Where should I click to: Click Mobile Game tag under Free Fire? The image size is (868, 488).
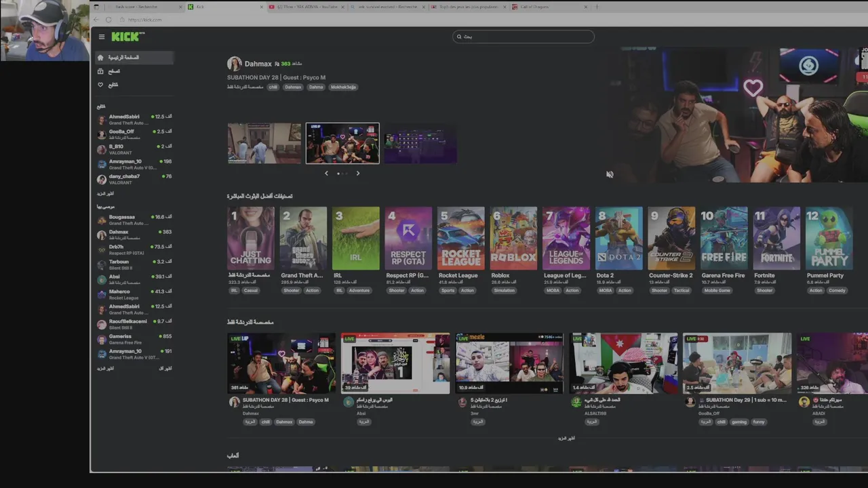[717, 290]
